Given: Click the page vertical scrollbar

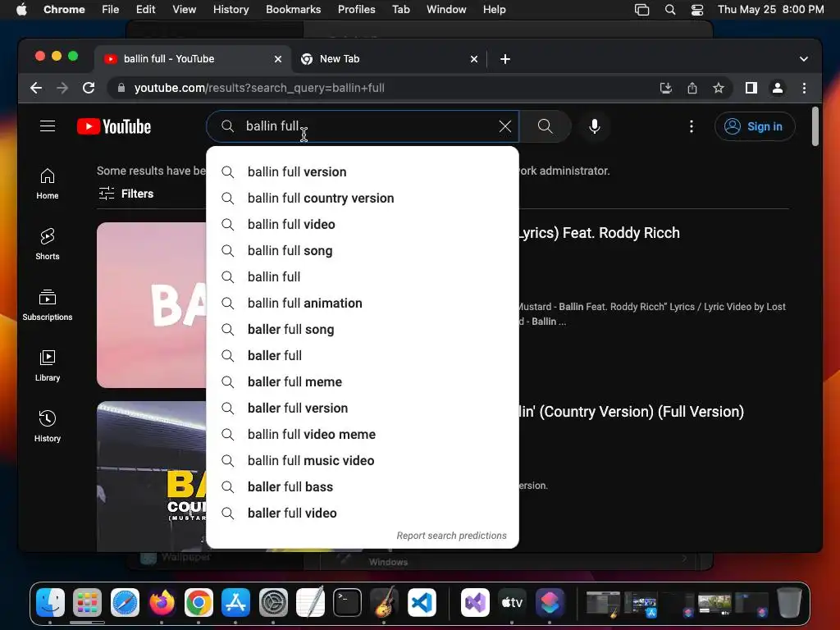Looking at the screenshot, I should coord(815,126).
